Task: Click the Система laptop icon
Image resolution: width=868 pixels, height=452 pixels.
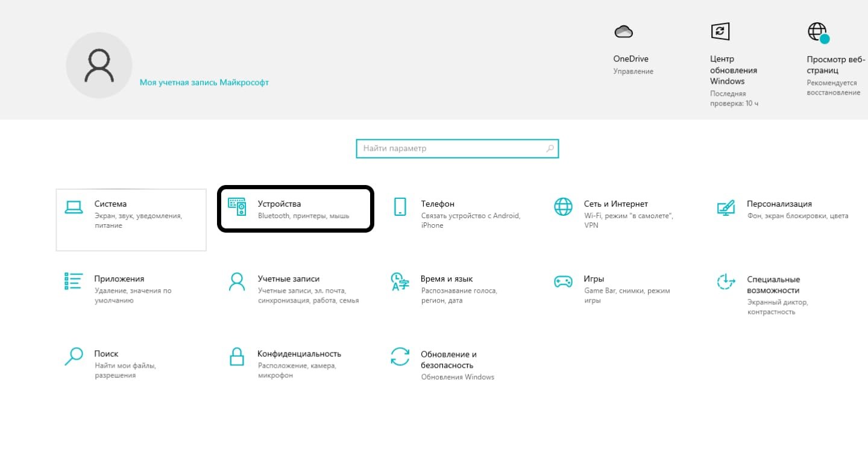Action: tap(74, 207)
